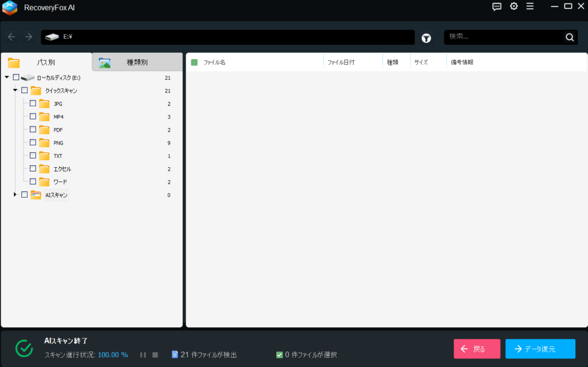Viewport: 588px width, 367px height.
Task: Collapse the ローカルディスク (E:) tree node
Action: (x=7, y=77)
